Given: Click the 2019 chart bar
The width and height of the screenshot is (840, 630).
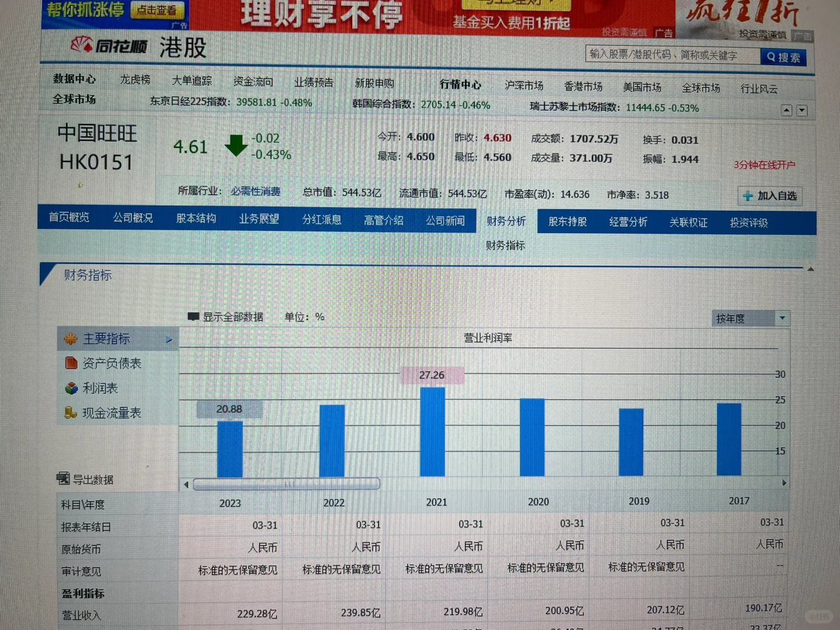Looking at the screenshot, I should [x=631, y=442].
